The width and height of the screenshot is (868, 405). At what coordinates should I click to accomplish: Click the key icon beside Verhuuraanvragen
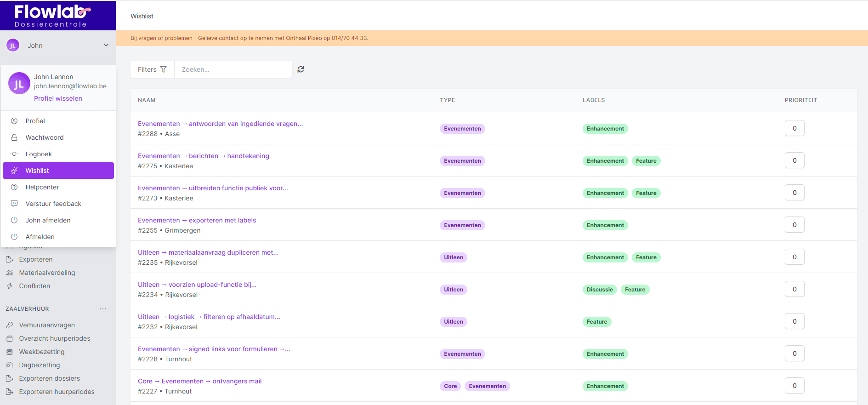click(x=10, y=325)
